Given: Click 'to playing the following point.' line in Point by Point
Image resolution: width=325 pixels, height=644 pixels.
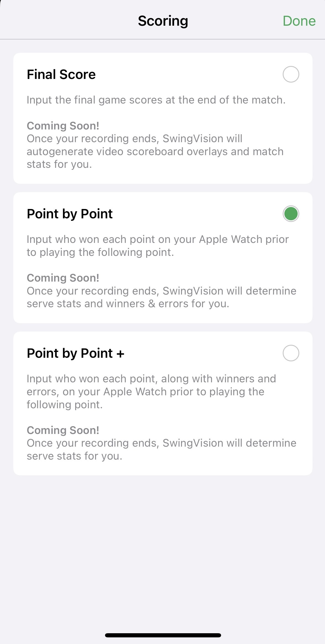Looking at the screenshot, I should (100, 252).
